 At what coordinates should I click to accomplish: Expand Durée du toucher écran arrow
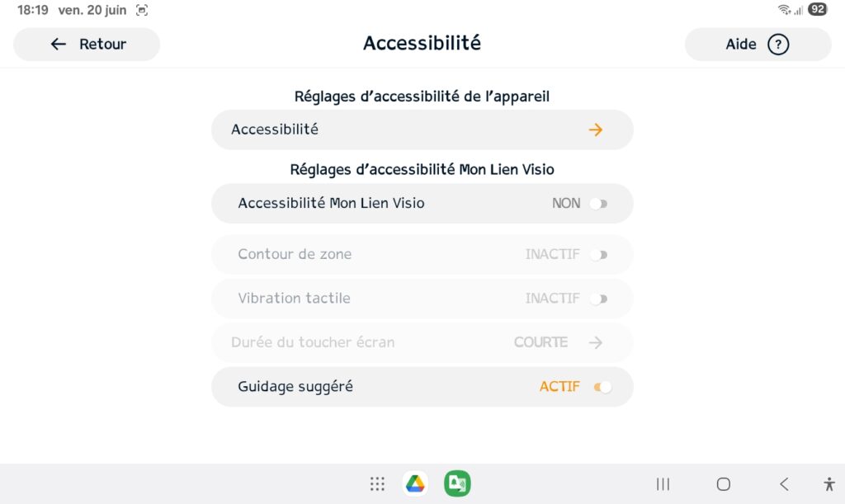pos(596,342)
